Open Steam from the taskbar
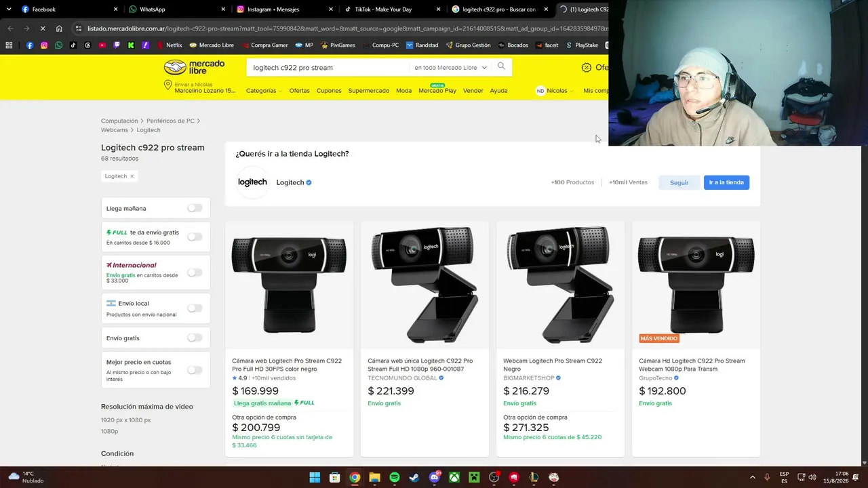This screenshot has width=868, height=488. coord(414,477)
